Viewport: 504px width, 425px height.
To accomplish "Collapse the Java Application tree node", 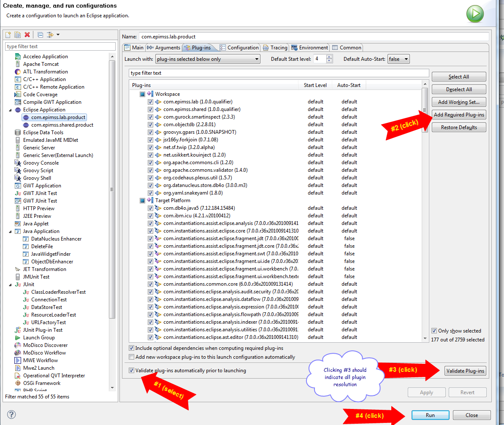I will click(x=10, y=231).
